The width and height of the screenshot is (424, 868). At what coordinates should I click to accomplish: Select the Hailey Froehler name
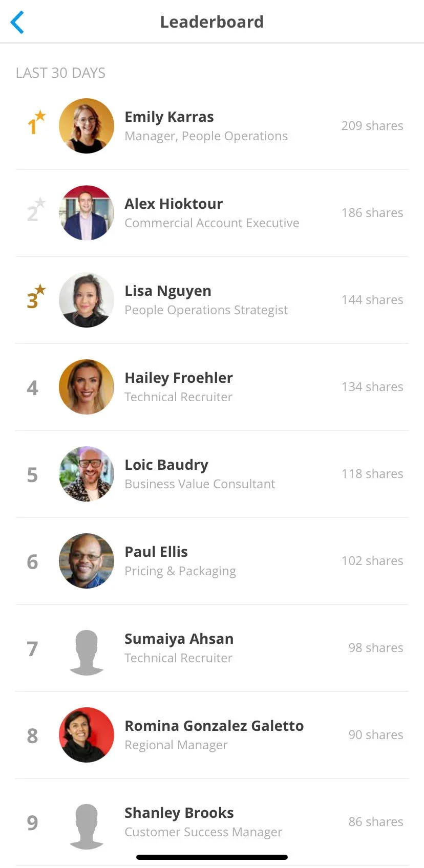click(179, 378)
